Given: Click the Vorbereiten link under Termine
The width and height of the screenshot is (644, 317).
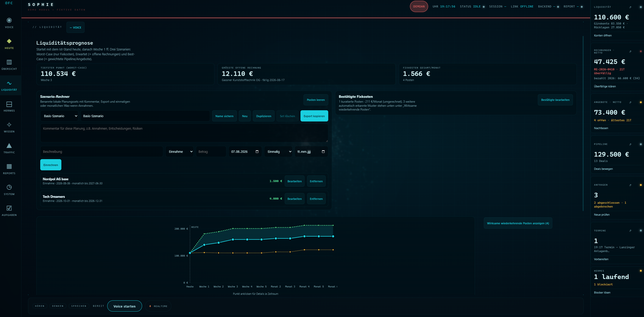Looking at the screenshot, I should (601, 259).
